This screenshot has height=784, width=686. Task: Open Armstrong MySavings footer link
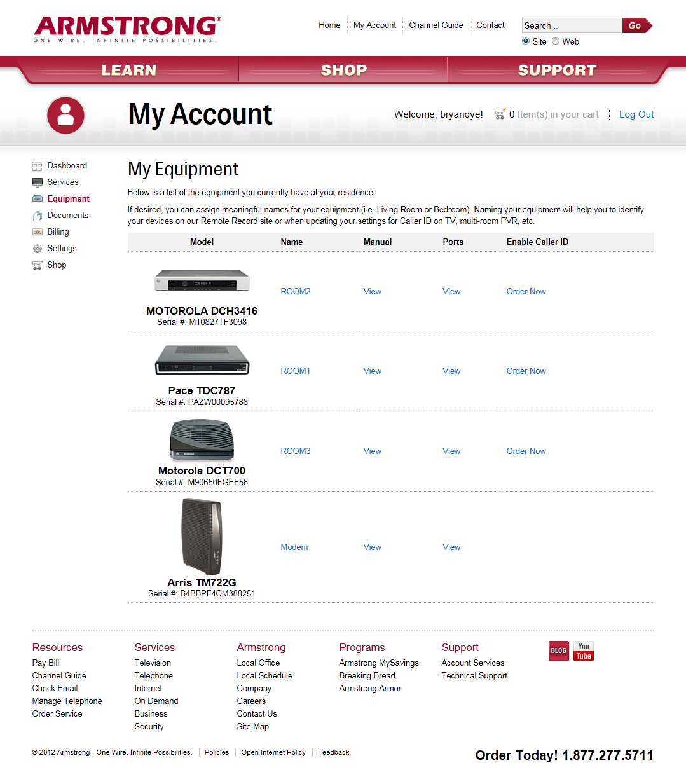click(379, 663)
